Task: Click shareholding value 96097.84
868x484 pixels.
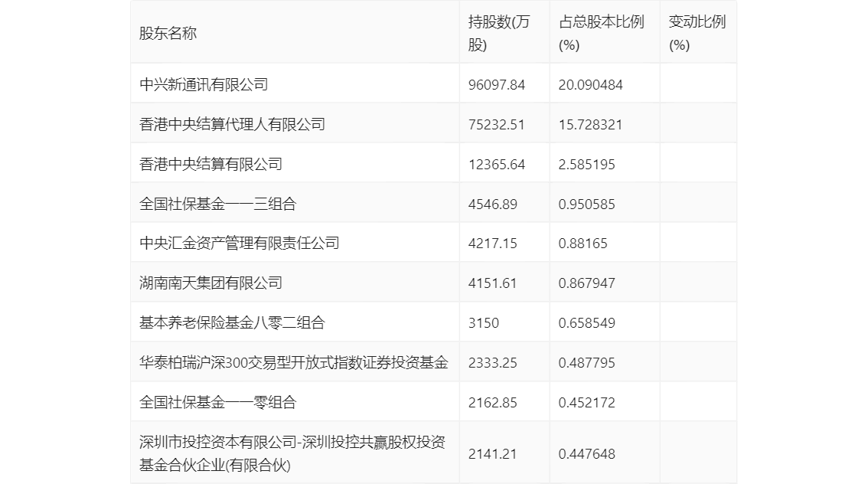Action: [x=497, y=85]
